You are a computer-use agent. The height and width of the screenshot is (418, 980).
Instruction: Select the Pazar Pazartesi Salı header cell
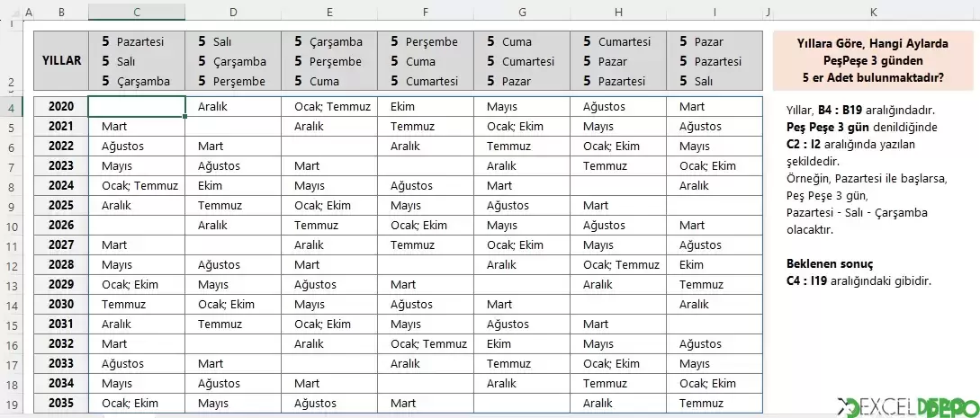click(715, 61)
